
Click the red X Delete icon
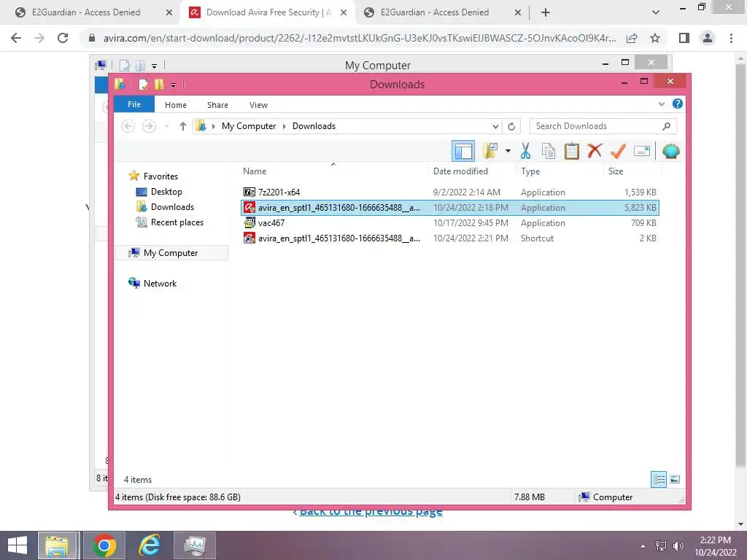[595, 151]
